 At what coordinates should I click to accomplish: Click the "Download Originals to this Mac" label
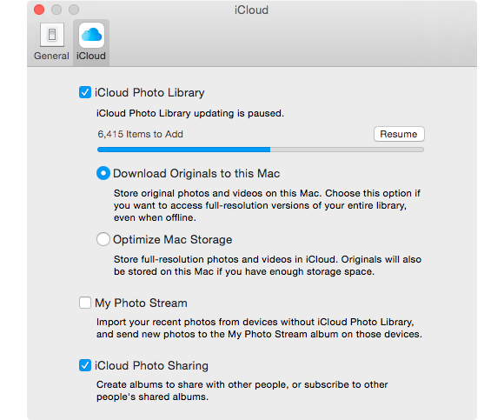click(196, 174)
